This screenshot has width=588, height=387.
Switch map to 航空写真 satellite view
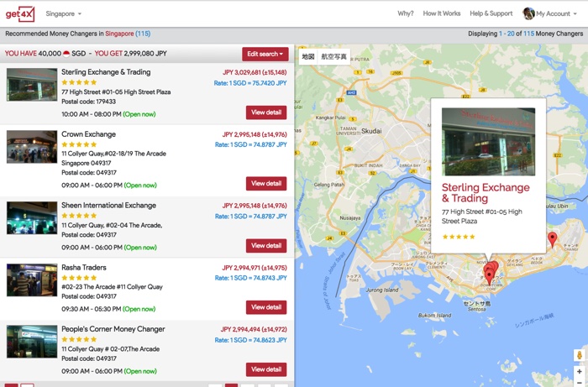[333, 56]
